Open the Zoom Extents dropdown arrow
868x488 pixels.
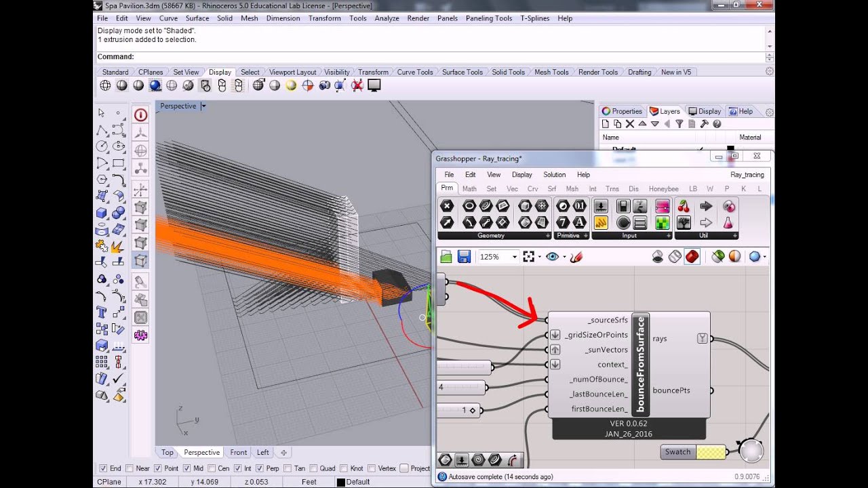click(540, 258)
